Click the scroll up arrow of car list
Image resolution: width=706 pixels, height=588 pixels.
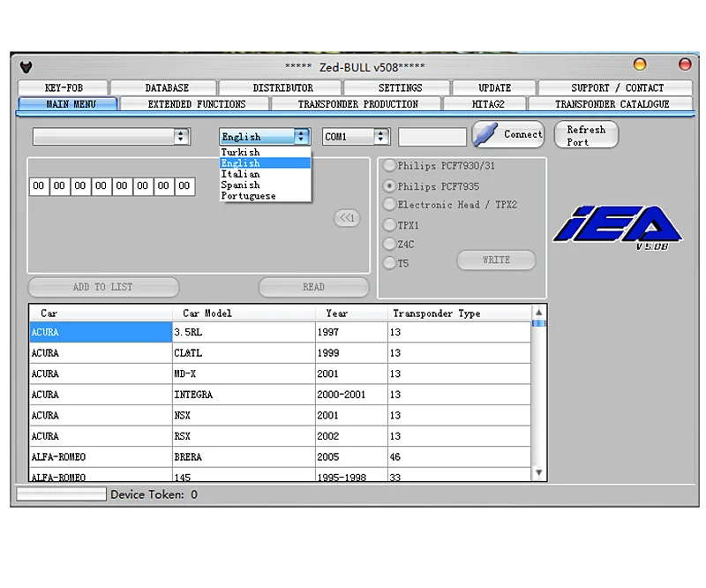point(538,313)
